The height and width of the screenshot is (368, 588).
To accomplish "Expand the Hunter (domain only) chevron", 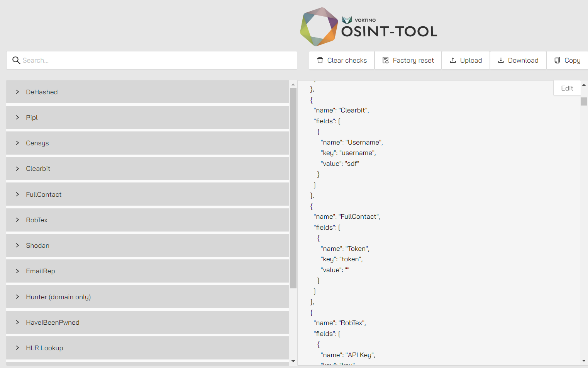I will click(x=17, y=297).
